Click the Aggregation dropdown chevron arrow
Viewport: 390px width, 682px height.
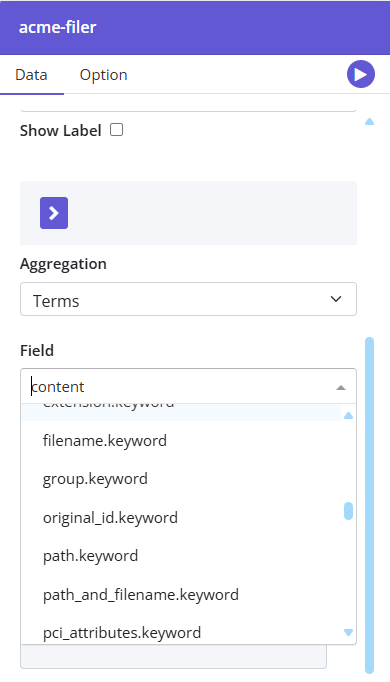(336, 299)
